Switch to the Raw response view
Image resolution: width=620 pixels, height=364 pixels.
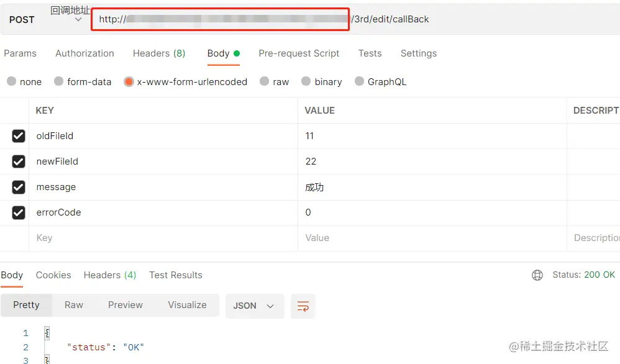[x=74, y=305]
